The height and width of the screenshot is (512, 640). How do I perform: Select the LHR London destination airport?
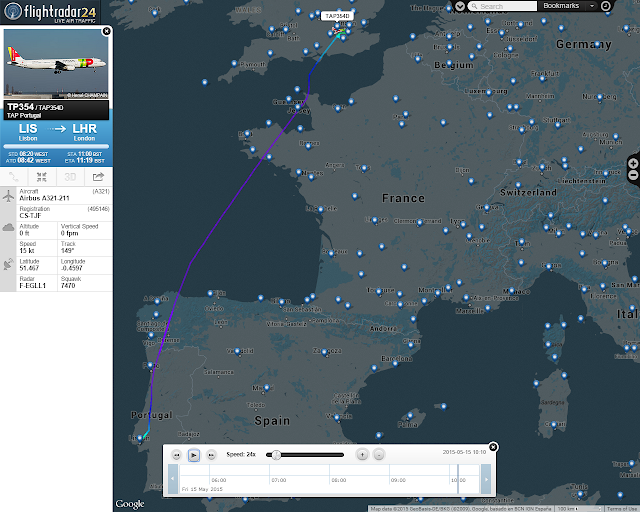84,132
